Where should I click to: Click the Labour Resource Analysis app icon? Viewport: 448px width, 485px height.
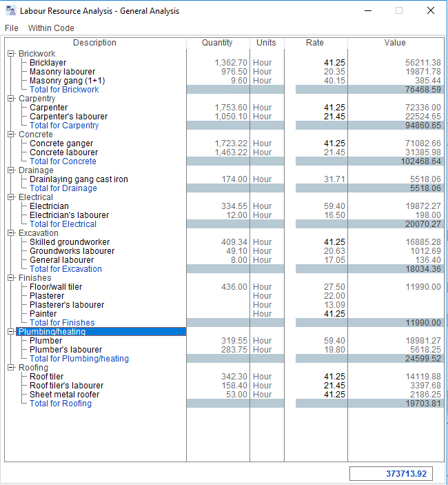pyautogui.click(x=10, y=11)
